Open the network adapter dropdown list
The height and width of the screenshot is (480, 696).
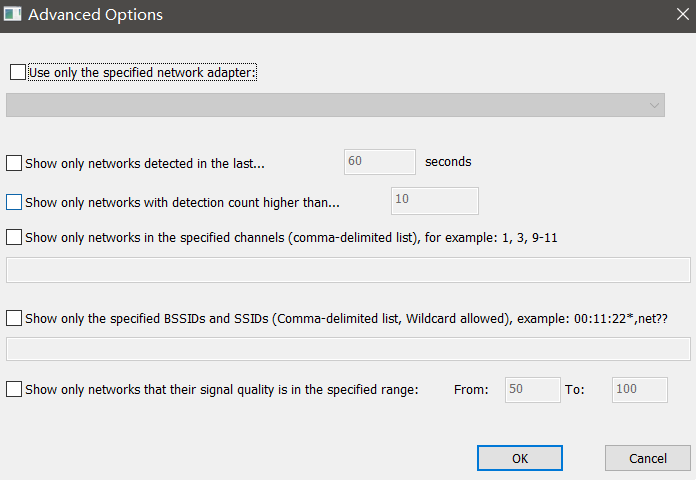(335, 105)
